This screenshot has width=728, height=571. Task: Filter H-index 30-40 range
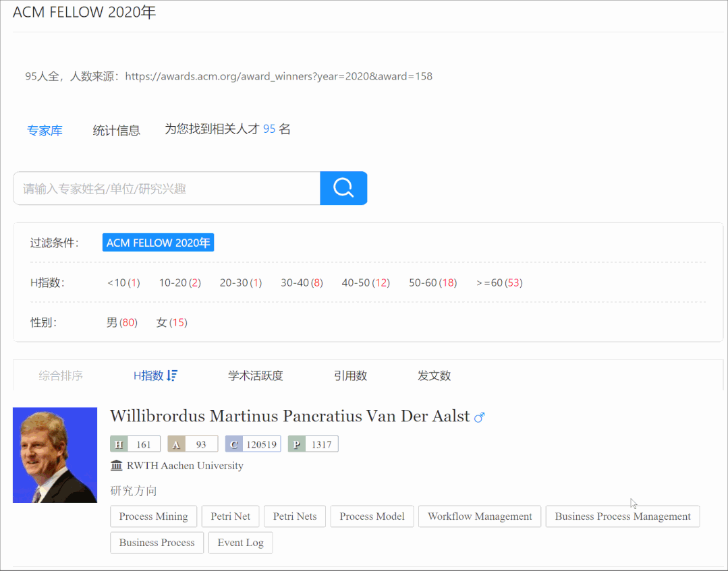point(302,282)
